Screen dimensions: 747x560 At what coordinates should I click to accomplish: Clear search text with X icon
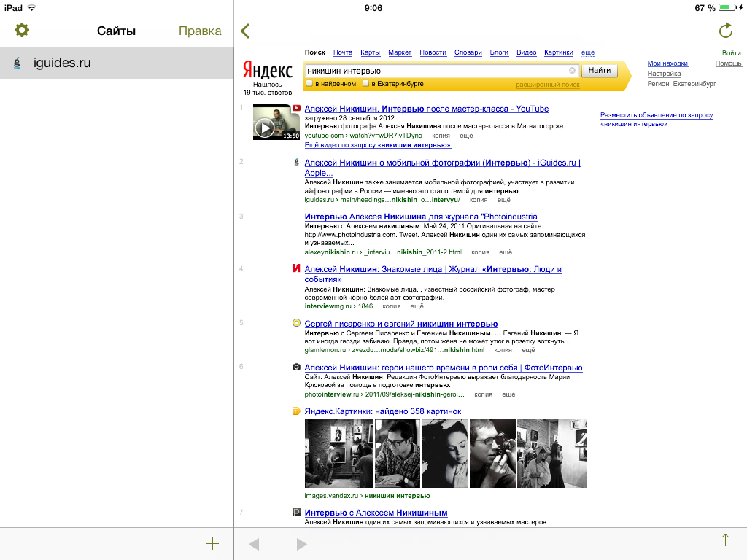572,71
